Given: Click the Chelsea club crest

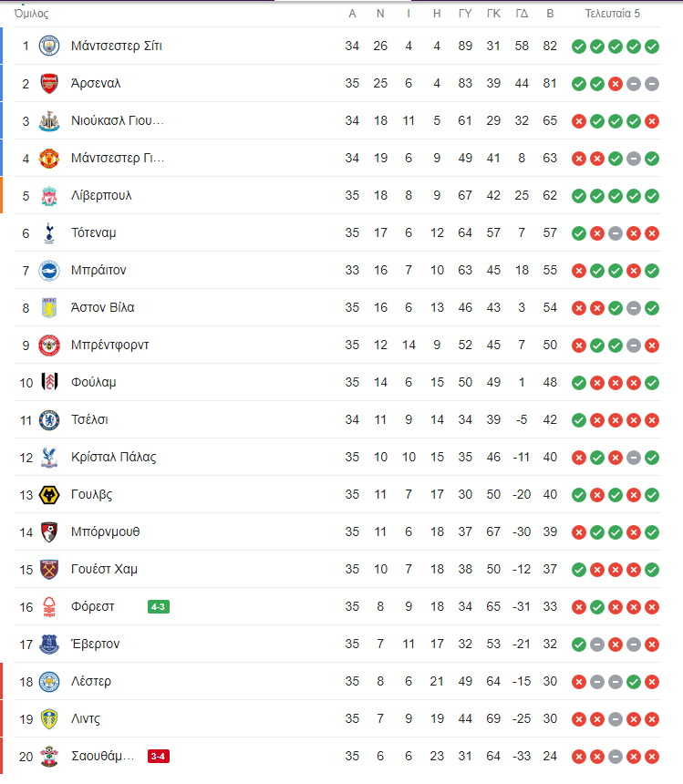Looking at the screenshot, I should click(x=49, y=420).
